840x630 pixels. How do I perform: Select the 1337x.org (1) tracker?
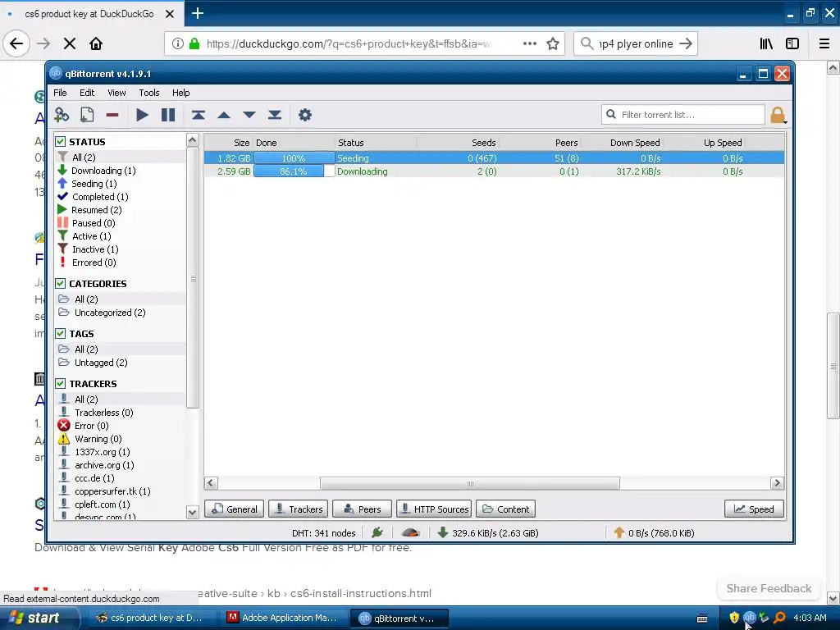coord(103,452)
